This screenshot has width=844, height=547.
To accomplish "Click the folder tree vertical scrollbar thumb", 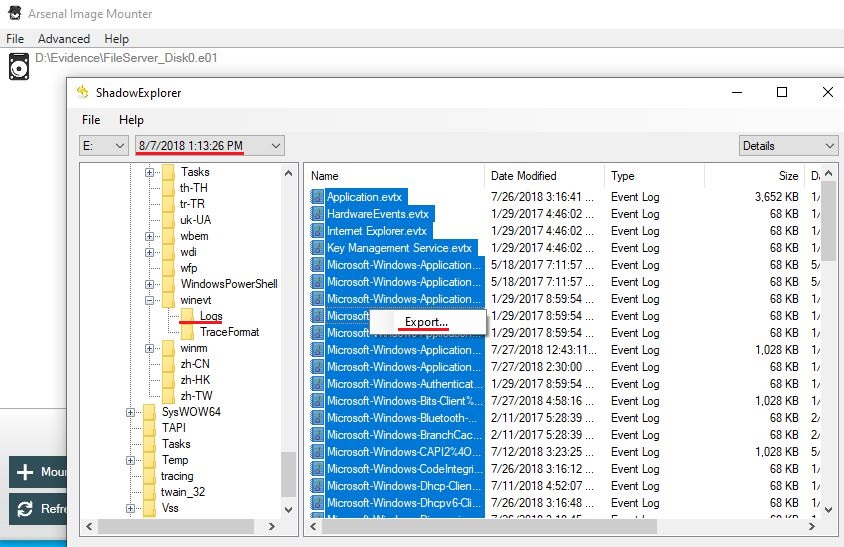I will click(289, 474).
